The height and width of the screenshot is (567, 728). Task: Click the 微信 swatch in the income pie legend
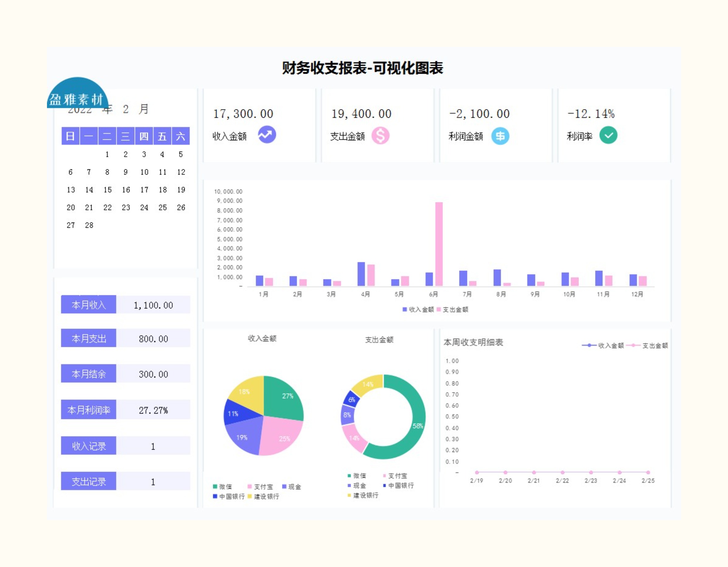coord(215,487)
